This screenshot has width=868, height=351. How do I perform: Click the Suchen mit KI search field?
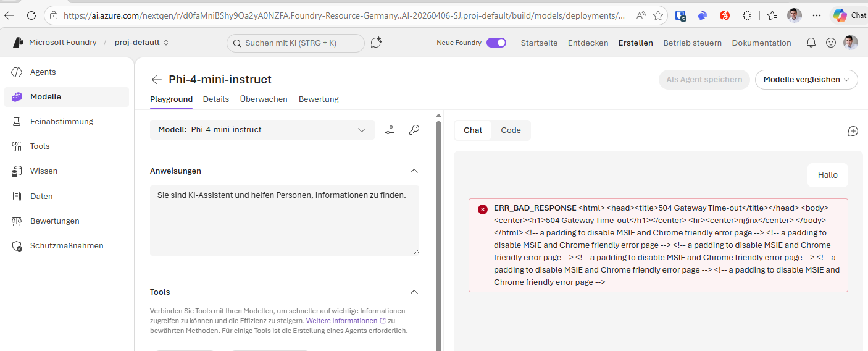point(296,43)
